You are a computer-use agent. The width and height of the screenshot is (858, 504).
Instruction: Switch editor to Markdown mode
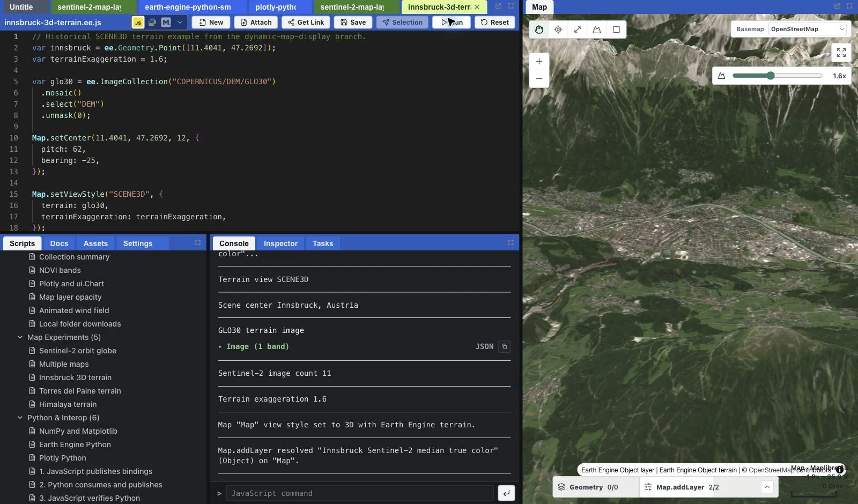pos(166,23)
